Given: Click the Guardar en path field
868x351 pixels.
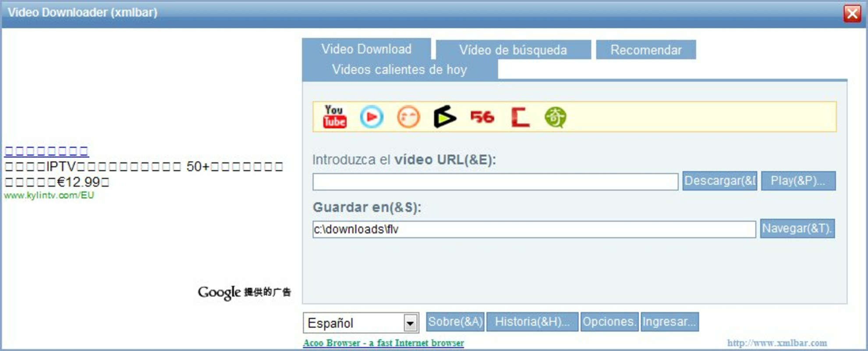Looking at the screenshot, I should coord(534,229).
